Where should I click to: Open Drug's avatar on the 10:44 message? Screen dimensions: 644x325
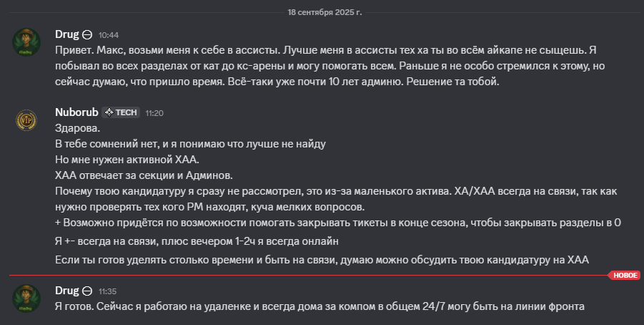pyautogui.click(x=26, y=42)
